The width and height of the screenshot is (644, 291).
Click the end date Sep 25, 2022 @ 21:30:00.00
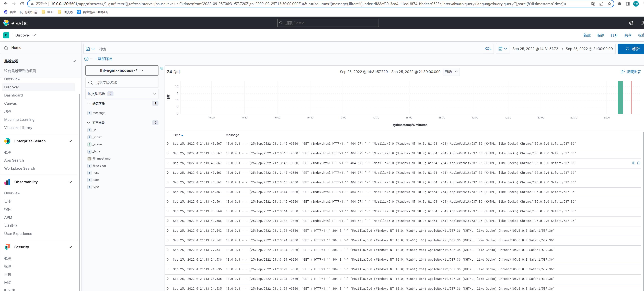589,49
